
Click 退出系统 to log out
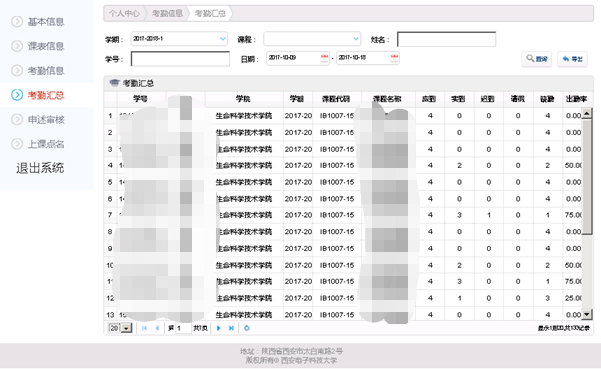pyautogui.click(x=40, y=168)
